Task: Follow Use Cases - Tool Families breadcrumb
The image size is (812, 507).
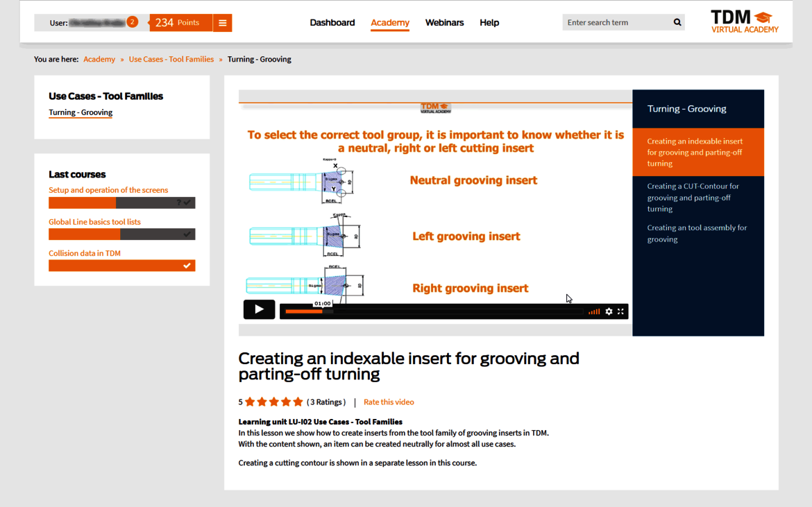Action: click(x=171, y=60)
